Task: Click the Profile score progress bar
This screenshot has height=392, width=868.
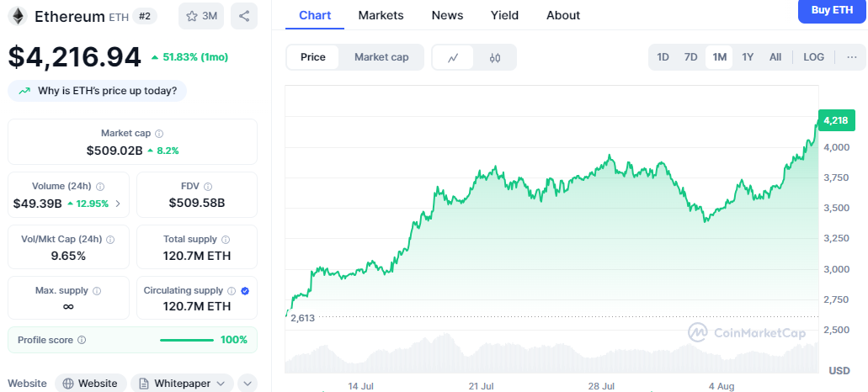Action: coord(187,340)
